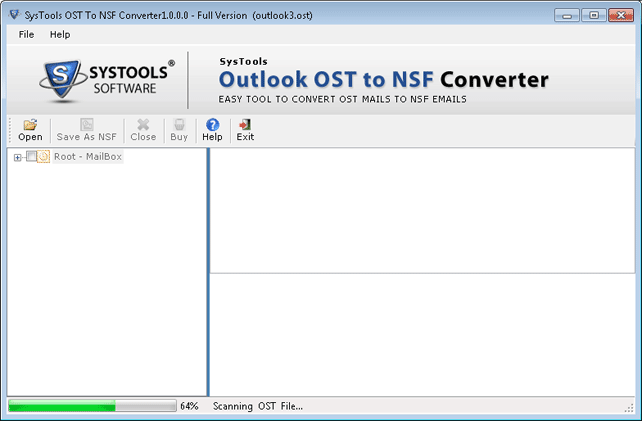Viewport: 642px width, 421px height.
Task: Click the Close toolbar icon
Action: 143,130
